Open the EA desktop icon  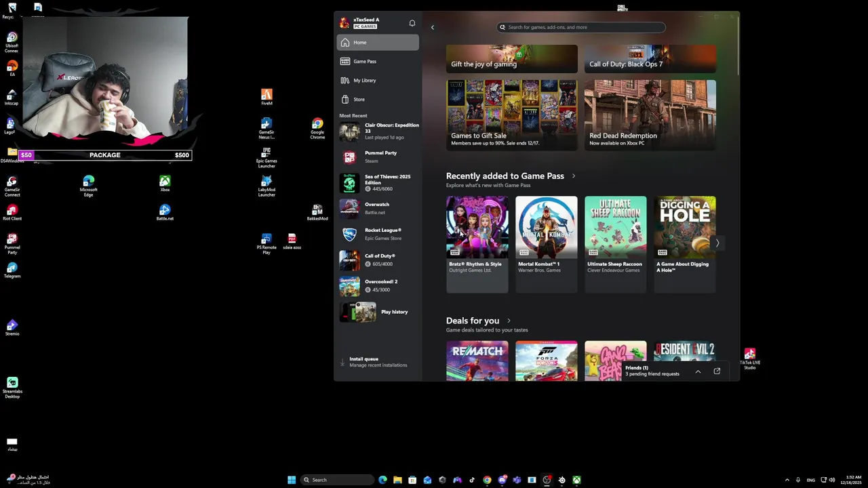pos(12,68)
